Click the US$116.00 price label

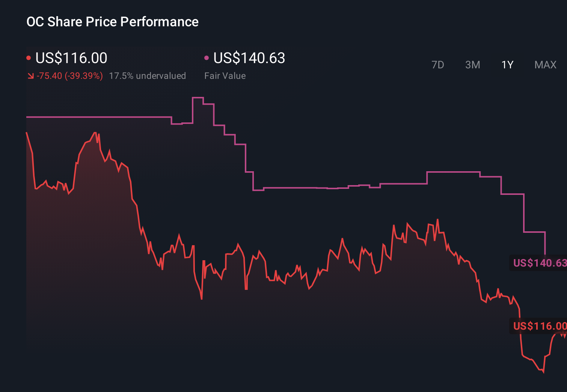[71, 58]
